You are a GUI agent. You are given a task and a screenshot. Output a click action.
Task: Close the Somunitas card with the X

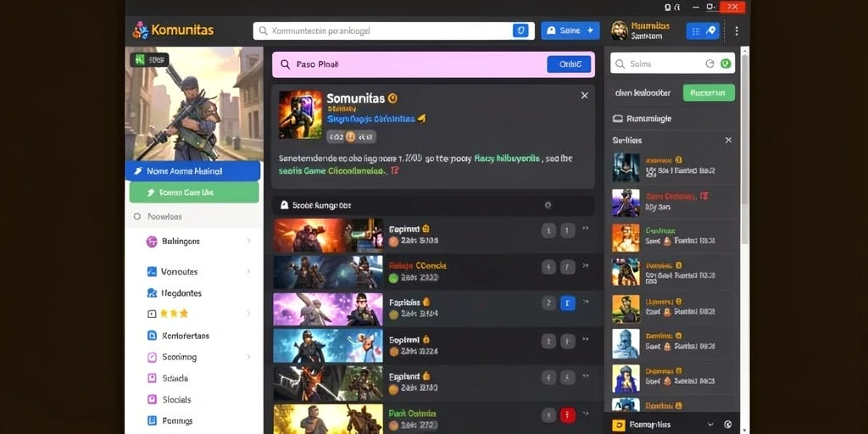pos(585,96)
